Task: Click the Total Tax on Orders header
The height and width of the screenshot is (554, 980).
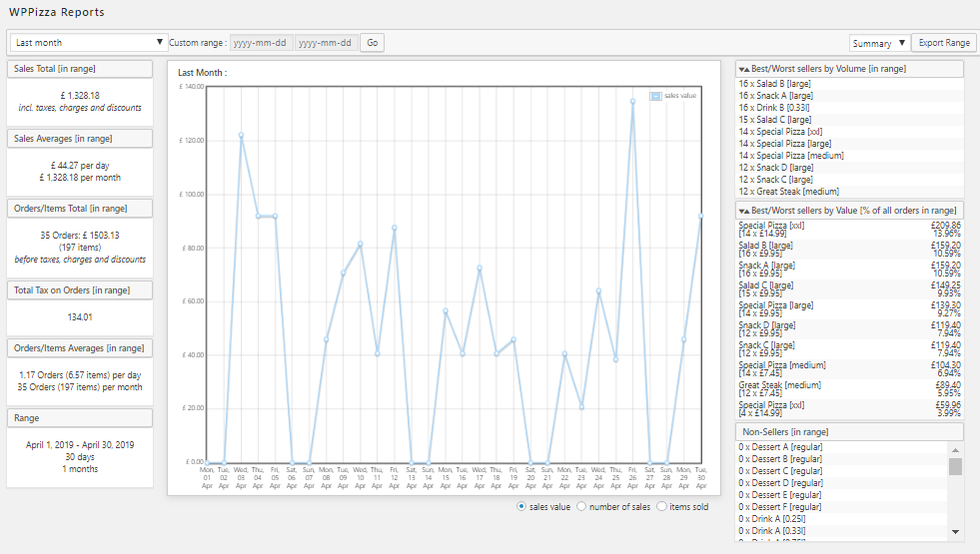Action: (80, 289)
